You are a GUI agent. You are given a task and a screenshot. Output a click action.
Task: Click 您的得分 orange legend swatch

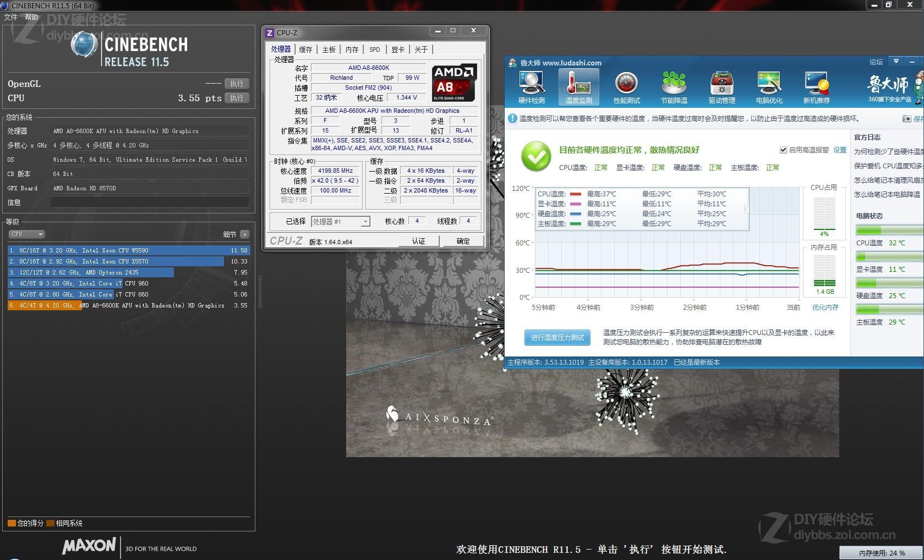(12, 523)
